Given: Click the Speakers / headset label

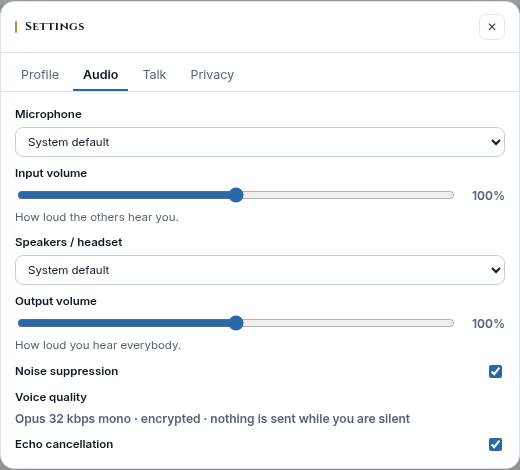Looking at the screenshot, I should pos(69,242).
